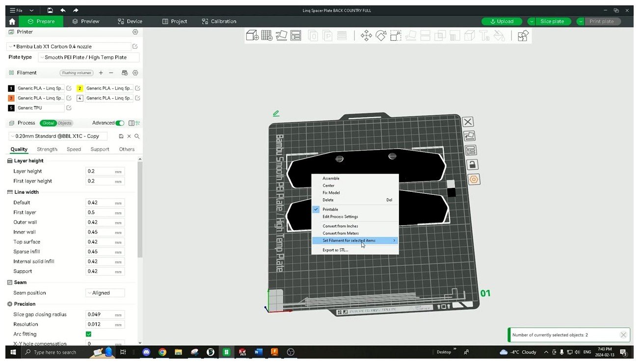Click filament 2 yellow color swatch
Viewport: 639px width, 364px height.
(80, 88)
